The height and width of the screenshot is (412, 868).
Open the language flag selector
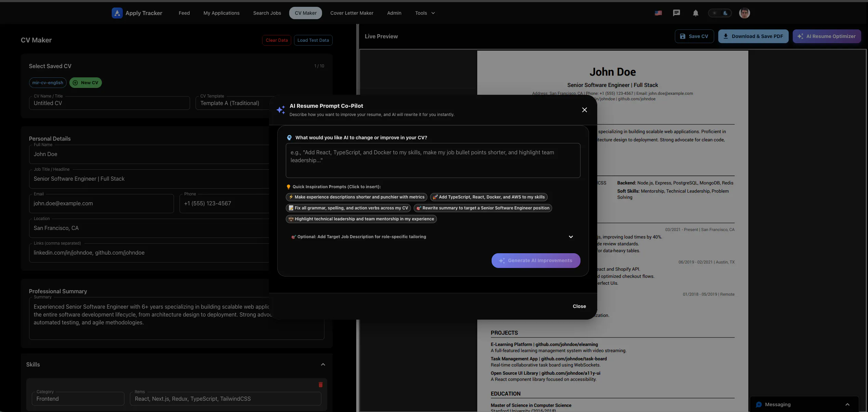click(x=658, y=13)
